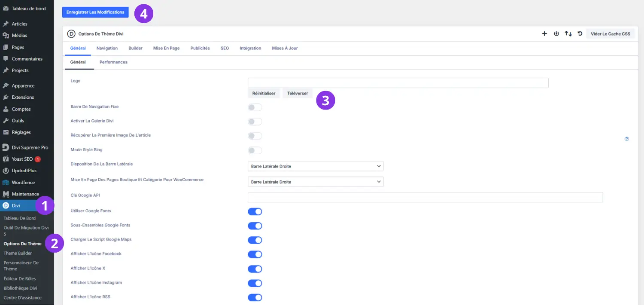Viewport: 644px width, 305px height.
Task: Open Éditeur De Rôles submenu link
Action: [20, 278]
